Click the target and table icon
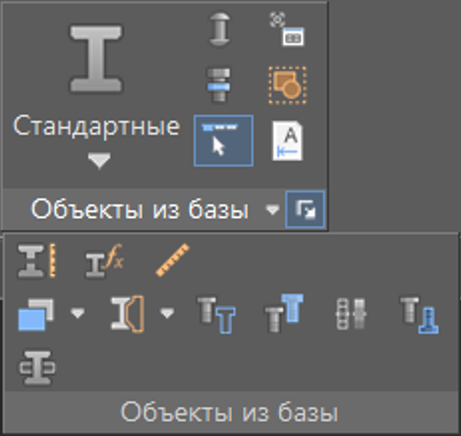 (x=287, y=29)
